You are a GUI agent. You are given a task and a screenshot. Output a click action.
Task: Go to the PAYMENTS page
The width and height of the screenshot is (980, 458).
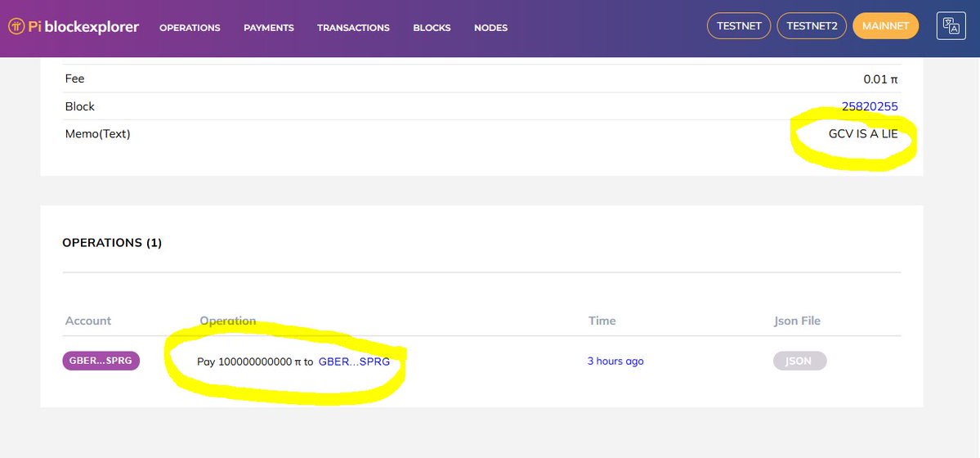coord(269,28)
